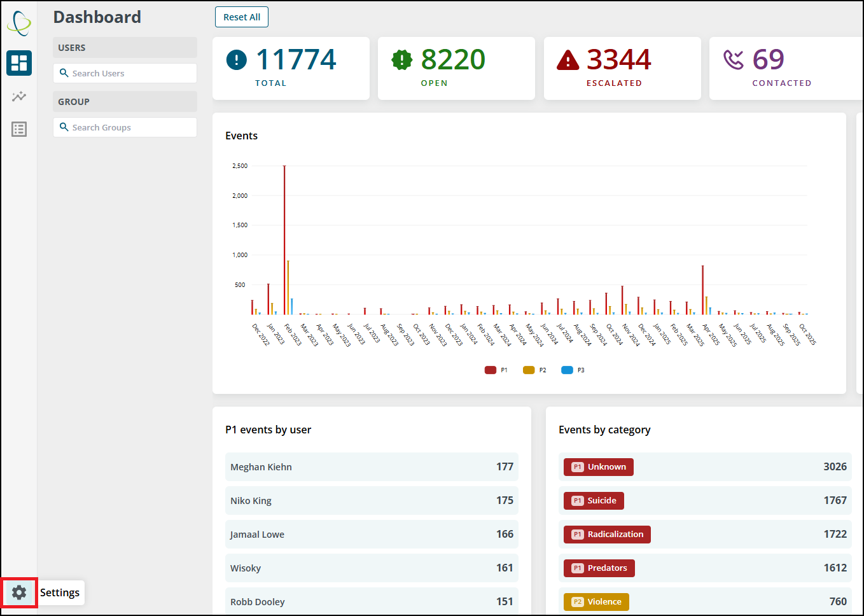
Task: Focus the Search Users field
Action: (125, 73)
